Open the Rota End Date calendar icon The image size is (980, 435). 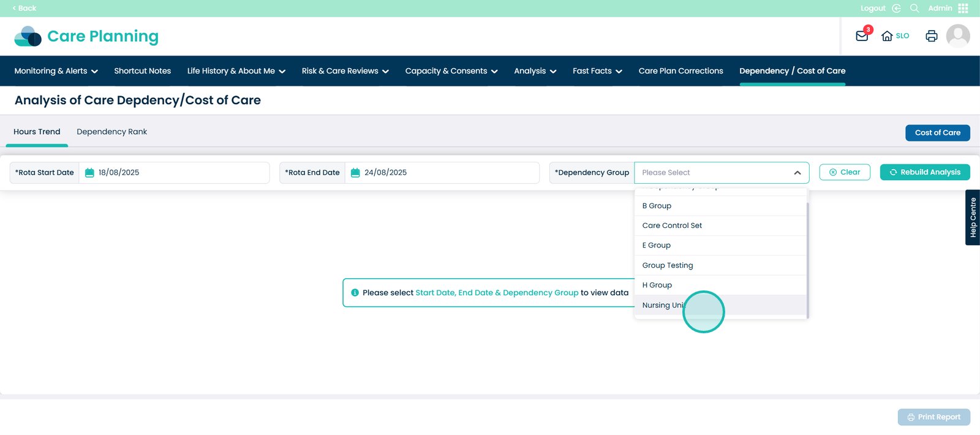[355, 173]
